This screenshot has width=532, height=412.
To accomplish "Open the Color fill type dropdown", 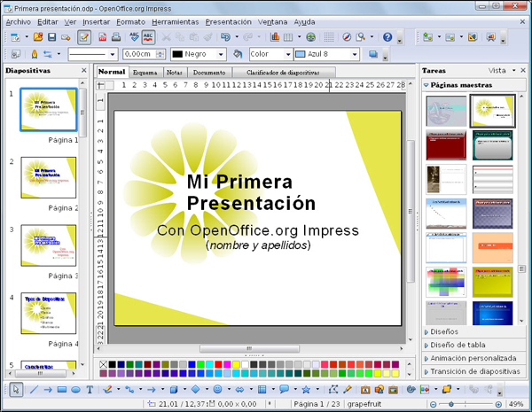I will (288, 54).
